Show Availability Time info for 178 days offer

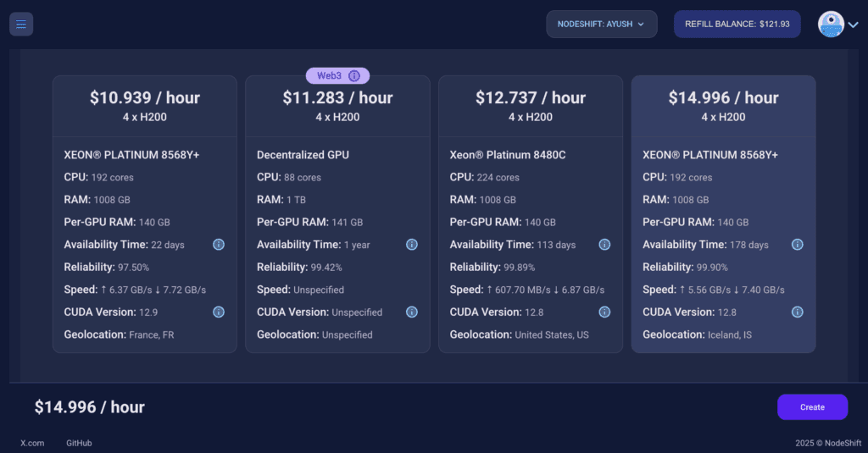coord(797,245)
